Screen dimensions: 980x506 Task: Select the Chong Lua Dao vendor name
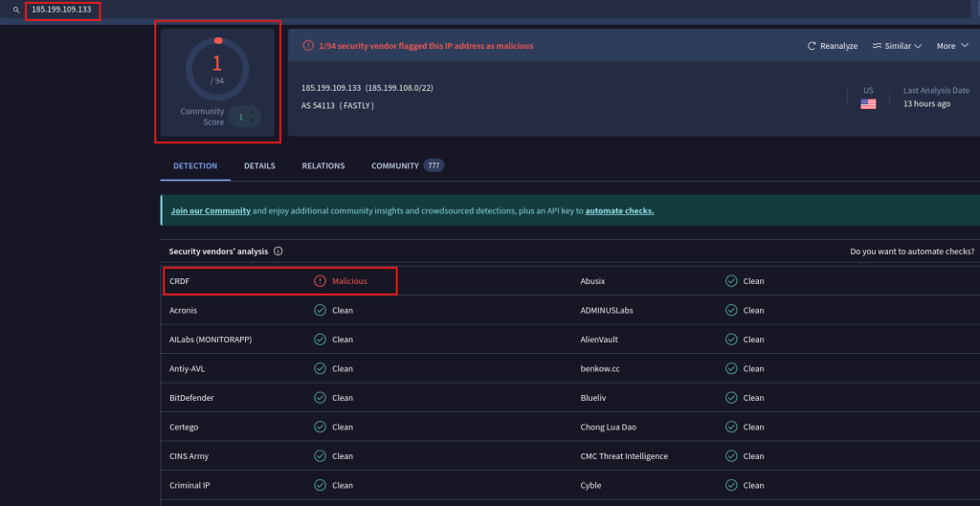609,427
